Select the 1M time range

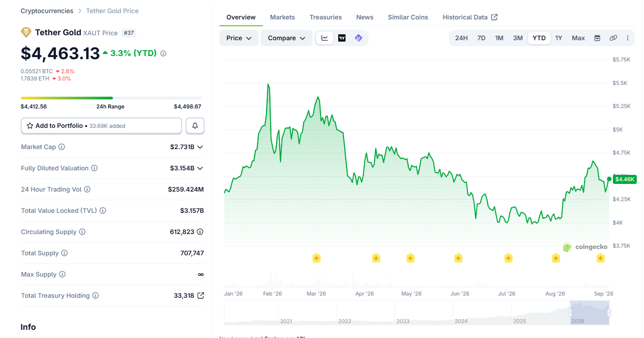tap(499, 38)
